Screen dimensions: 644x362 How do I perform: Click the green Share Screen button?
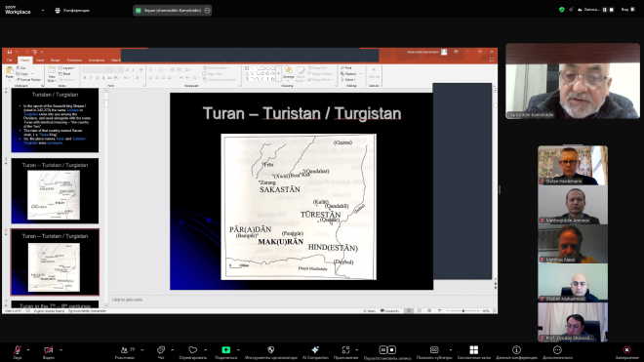[226, 350]
